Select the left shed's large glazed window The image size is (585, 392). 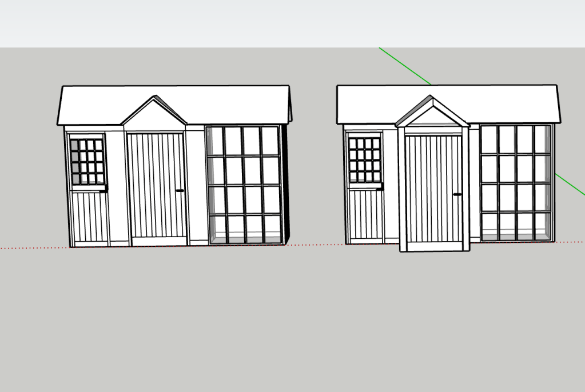tap(244, 185)
